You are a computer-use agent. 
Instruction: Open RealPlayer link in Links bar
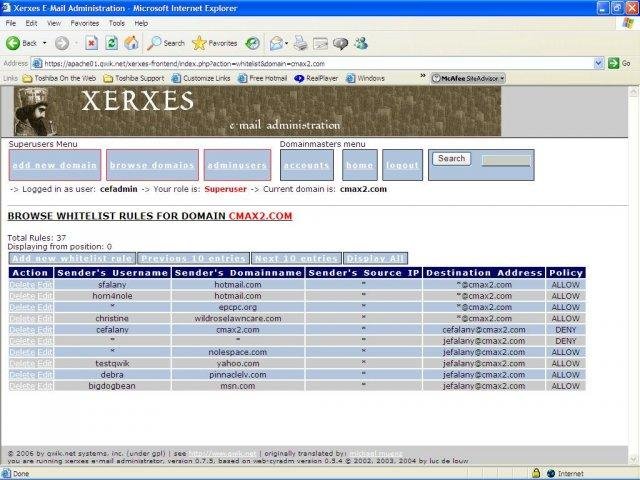316,78
